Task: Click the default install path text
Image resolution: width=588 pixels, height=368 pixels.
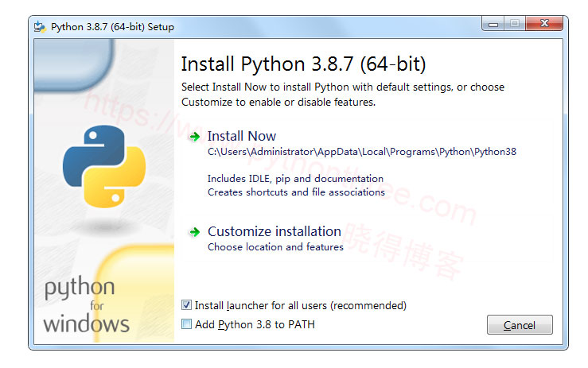Action: 362,152
